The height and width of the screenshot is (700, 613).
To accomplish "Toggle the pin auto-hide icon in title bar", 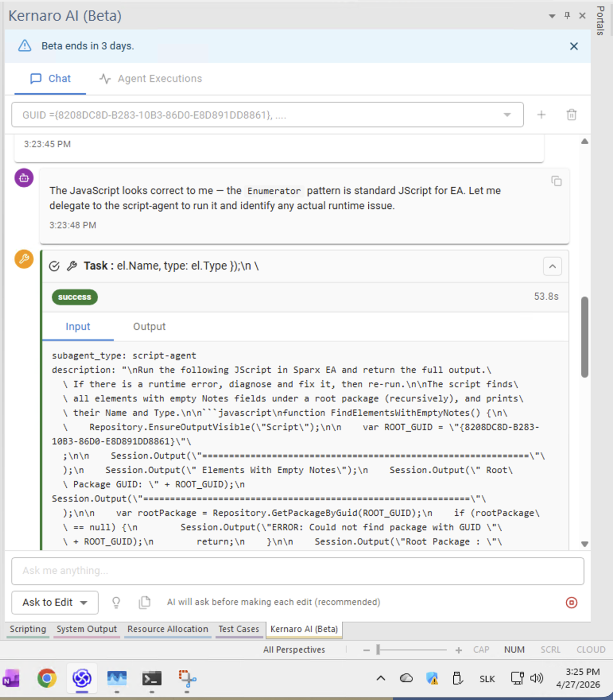I will (x=567, y=16).
